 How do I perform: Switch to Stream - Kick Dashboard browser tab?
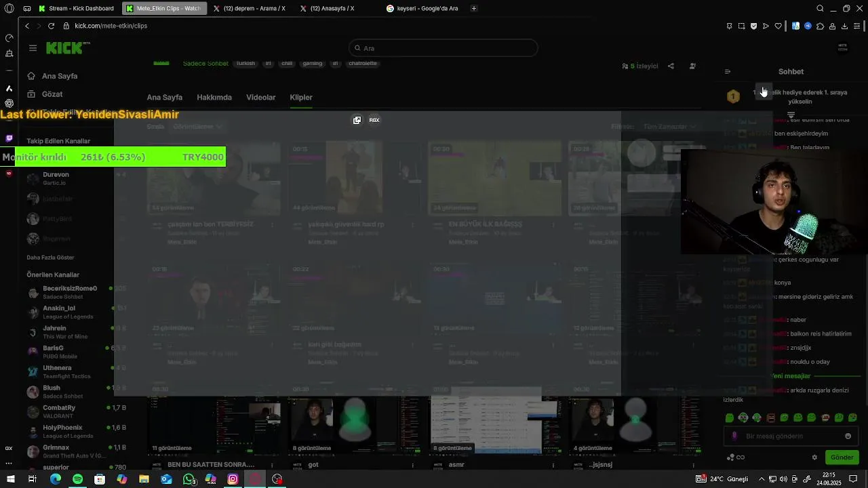click(77, 8)
